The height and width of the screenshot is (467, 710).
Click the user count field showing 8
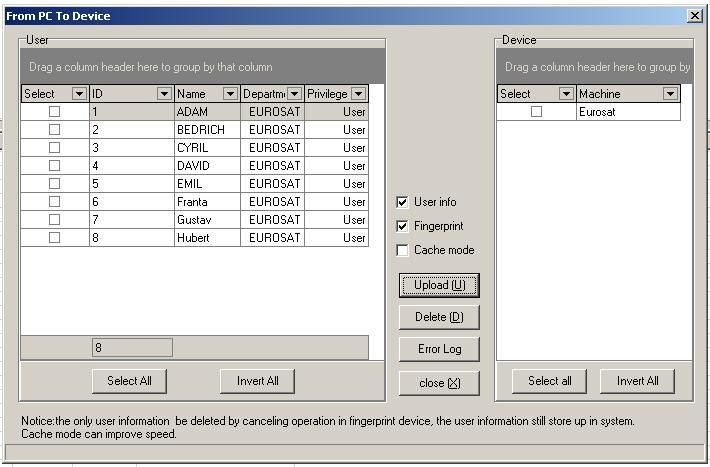pyautogui.click(x=131, y=348)
